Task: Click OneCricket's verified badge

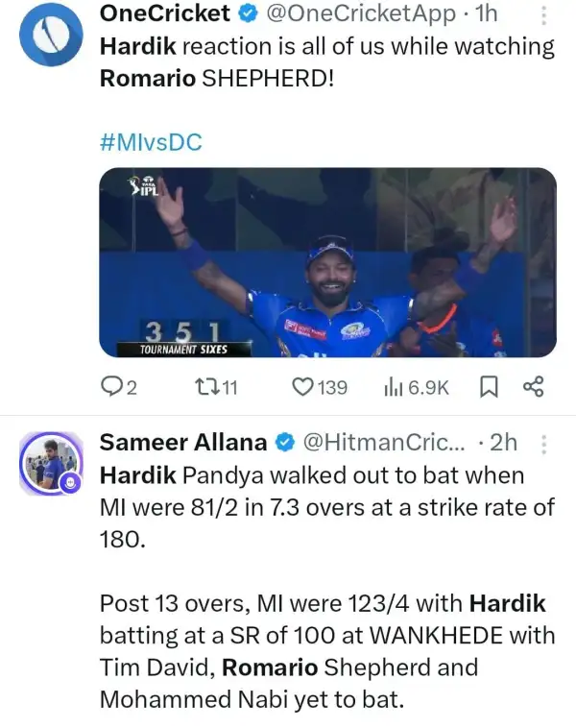Action: [x=248, y=14]
